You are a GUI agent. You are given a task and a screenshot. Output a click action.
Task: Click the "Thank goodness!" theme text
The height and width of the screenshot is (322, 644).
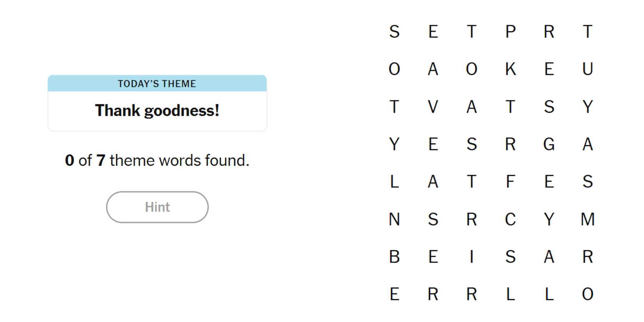pos(157,110)
